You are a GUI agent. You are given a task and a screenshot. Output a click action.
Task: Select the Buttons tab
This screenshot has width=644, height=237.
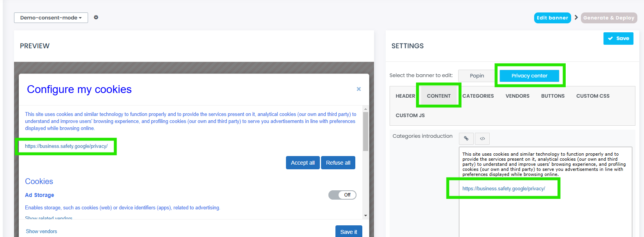(552, 96)
